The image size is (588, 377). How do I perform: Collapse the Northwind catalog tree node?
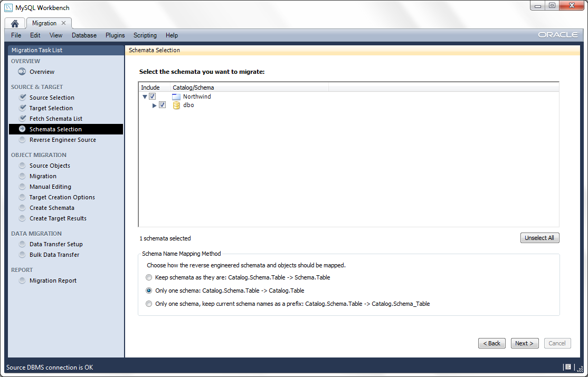pos(145,97)
